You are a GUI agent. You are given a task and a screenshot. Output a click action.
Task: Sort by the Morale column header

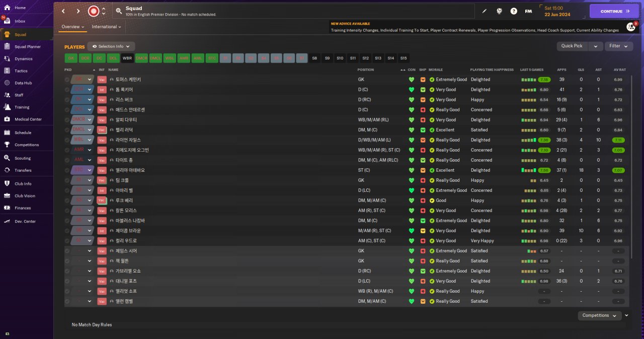coord(436,70)
